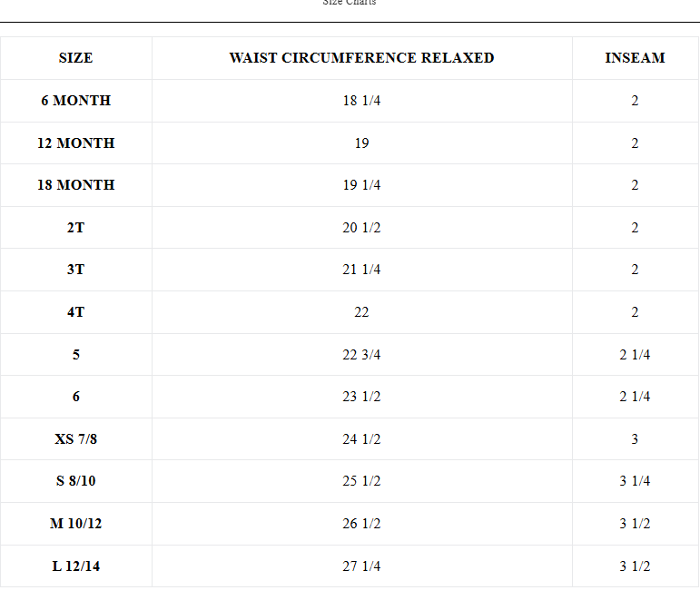Screen dimensions: 700x600
Task: Click the SIZE column header
Action: point(76,58)
